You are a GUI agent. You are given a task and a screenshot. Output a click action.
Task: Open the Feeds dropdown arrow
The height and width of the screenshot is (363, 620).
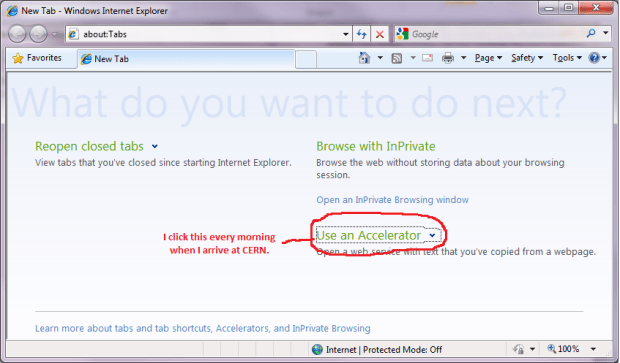point(413,58)
